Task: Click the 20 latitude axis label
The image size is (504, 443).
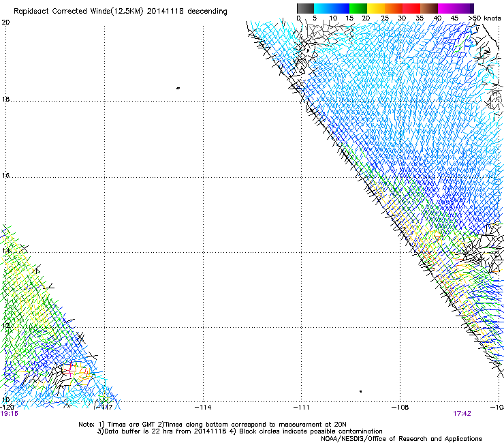Action: 5,22
